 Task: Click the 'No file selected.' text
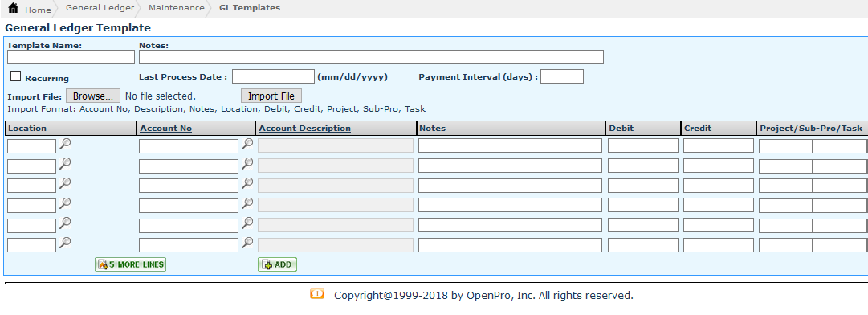pos(161,96)
